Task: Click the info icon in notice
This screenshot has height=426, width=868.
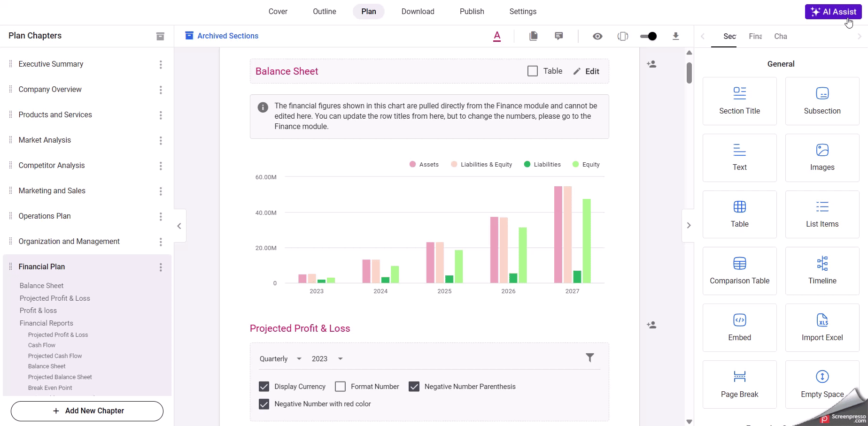Action: click(263, 107)
